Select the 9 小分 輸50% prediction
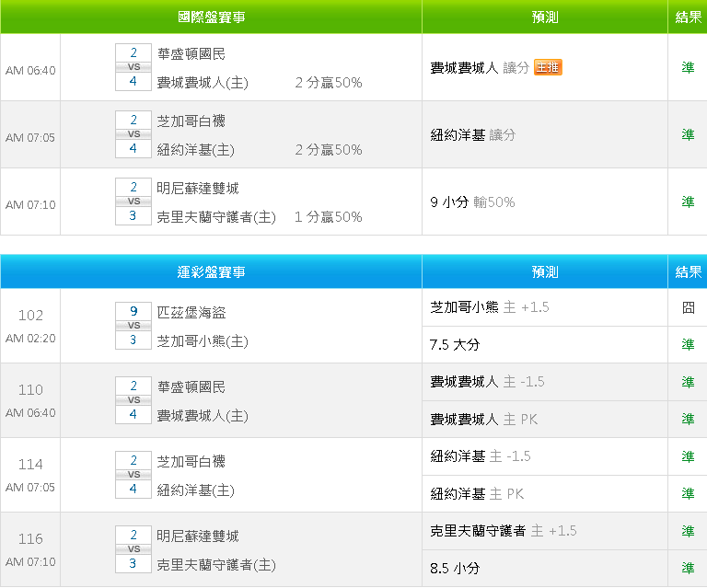The height and width of the screenshot is (588, 707). [472, 202]
